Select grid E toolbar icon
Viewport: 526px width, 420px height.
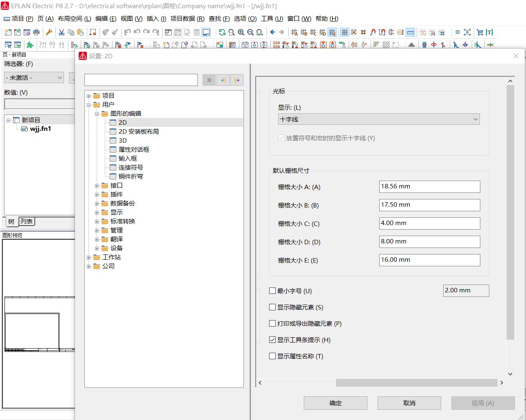(x=332, y=32)
